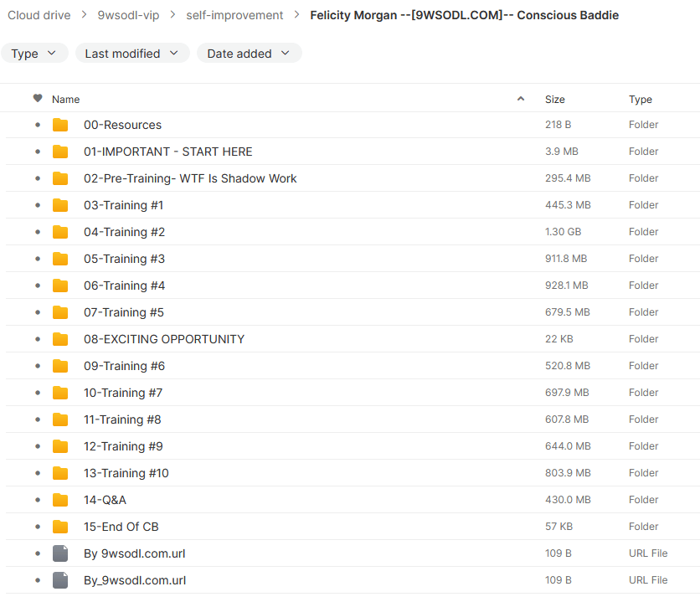Click the folder icon next to 04-Training #2

pos(60,232)
